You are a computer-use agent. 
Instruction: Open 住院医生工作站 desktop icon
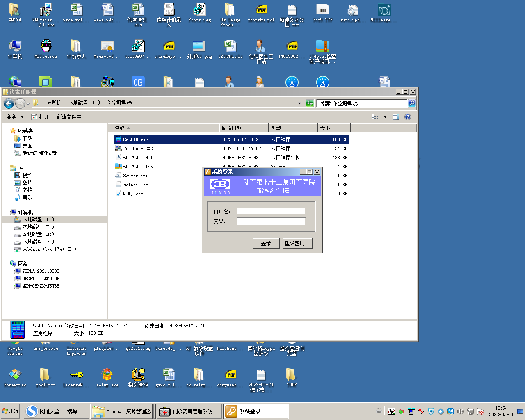(261, 52)
